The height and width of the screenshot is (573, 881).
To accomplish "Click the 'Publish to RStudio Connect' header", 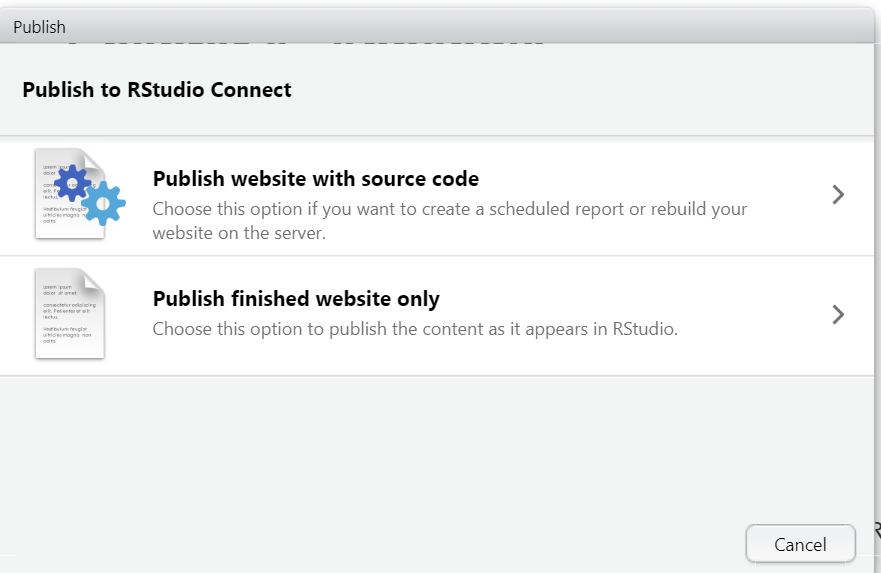I will 157,90.
